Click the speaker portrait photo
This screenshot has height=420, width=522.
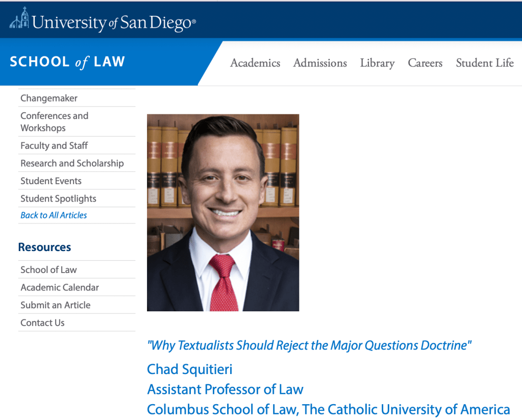click(223, 212)
